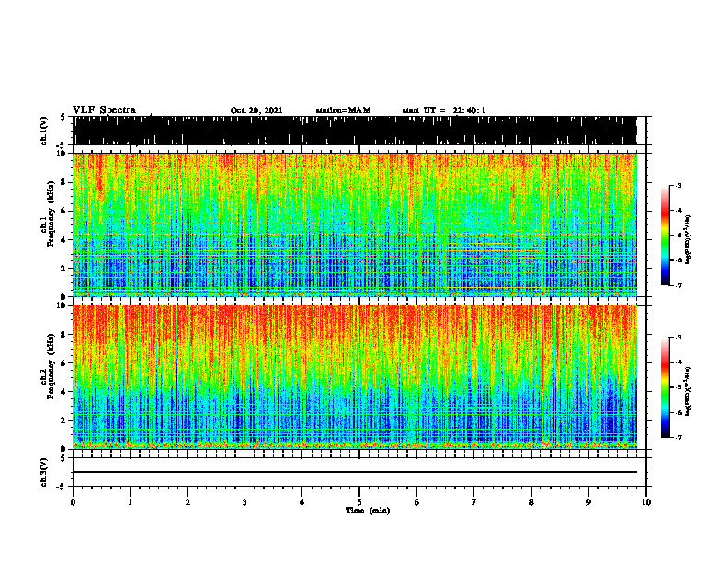The width and height of the screenshot is (728, 563).
Task: Click the "4" tick on the time axis
Action: point(301,502)
